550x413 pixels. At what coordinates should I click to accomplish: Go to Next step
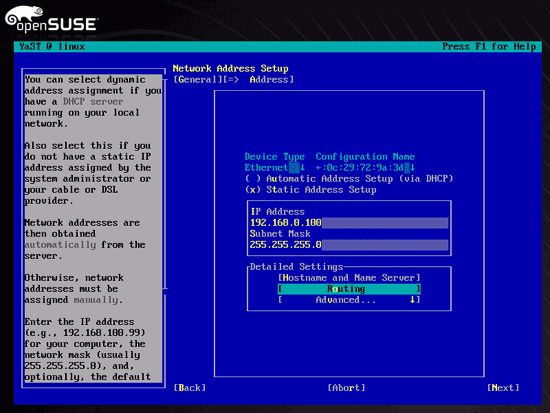[x=503, y=388]
